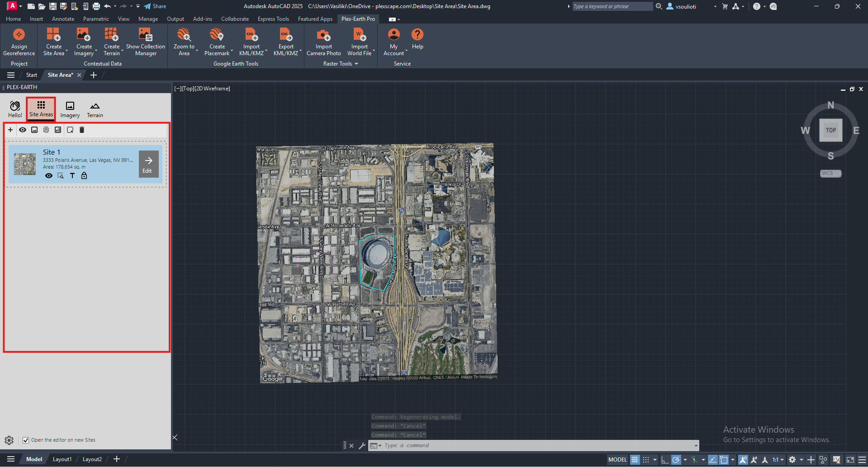Click TOP face of ViewCube
The image size is (868, 467).
click(x=831, y=130)
